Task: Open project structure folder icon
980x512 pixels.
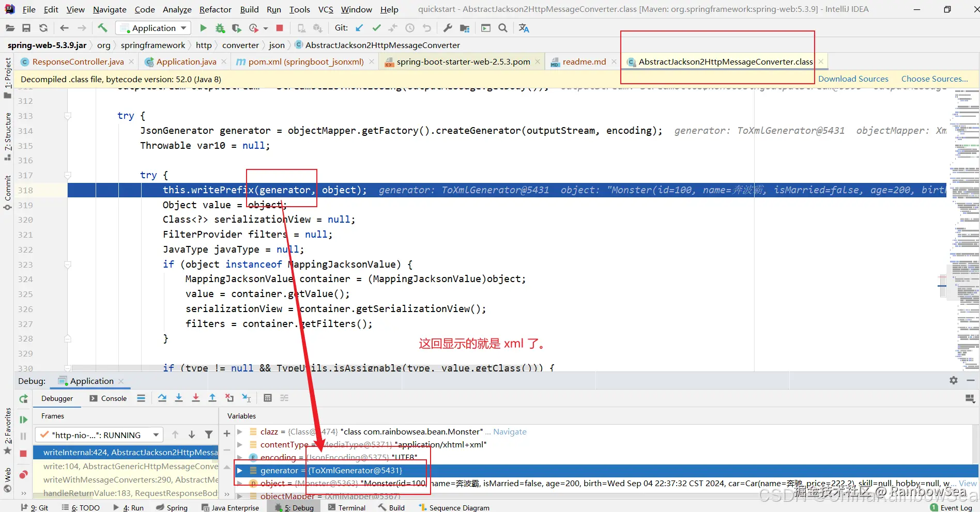Action: pos(465,28)
